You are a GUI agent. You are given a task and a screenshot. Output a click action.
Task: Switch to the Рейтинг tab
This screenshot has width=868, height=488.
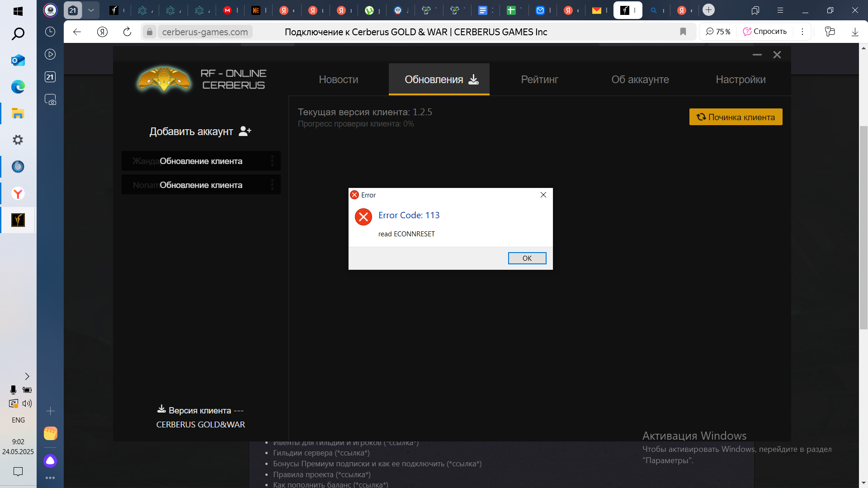[x=539, y=80]
